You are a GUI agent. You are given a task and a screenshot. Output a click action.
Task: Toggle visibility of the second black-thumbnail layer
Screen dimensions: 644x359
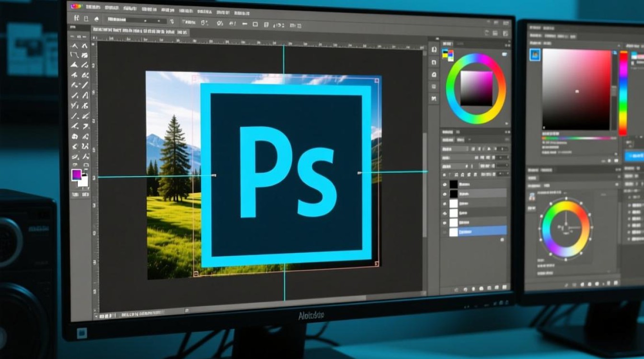pyautogui.click(x=445, y=194)
